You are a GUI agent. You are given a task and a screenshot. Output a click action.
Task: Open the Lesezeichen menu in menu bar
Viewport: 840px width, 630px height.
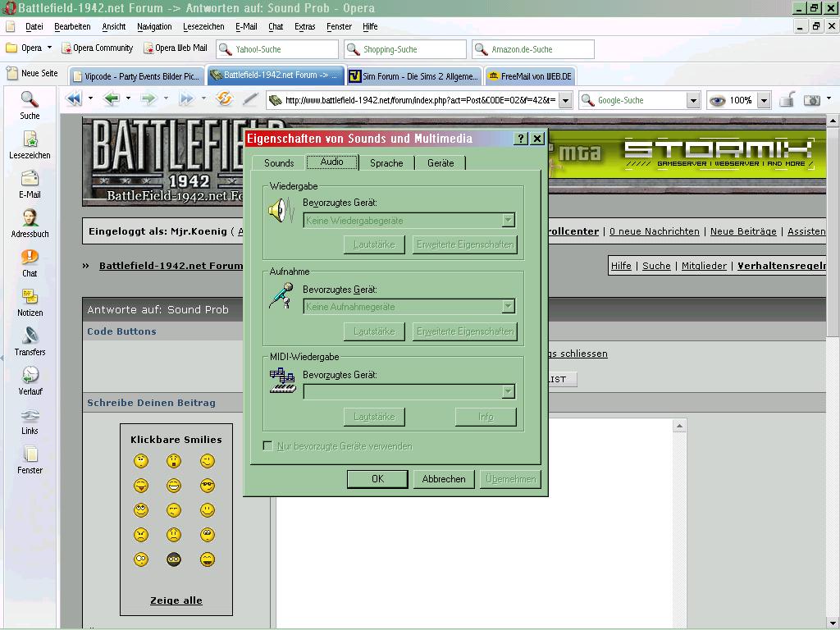coord(203,26)
